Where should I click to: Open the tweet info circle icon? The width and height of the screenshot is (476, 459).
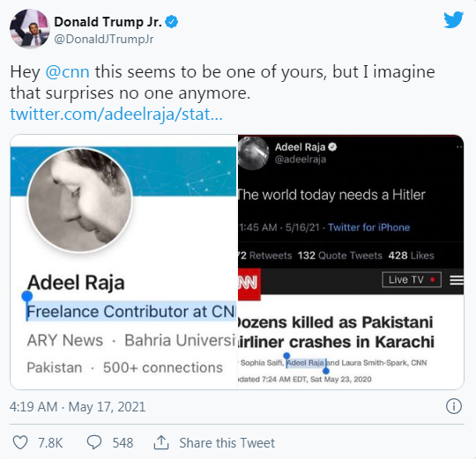pos(454,406)
